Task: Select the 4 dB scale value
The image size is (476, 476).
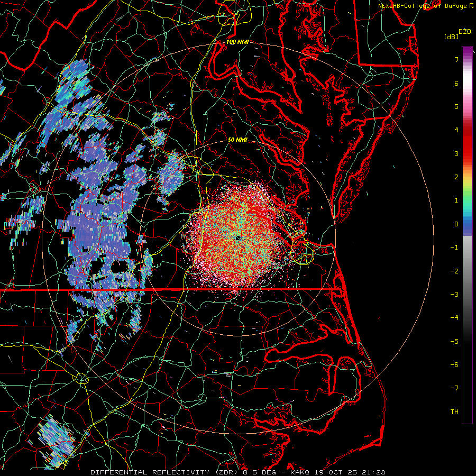Action: 456,130
